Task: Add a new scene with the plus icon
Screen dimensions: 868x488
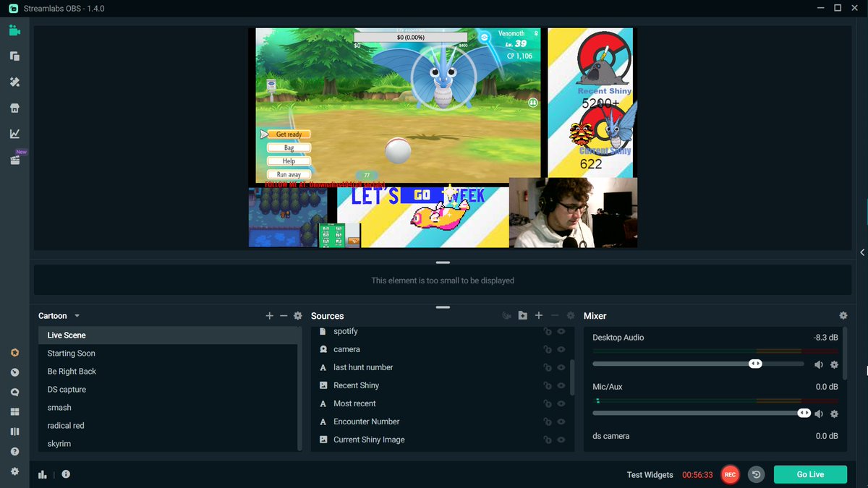Action: click(x=268, y=315)
